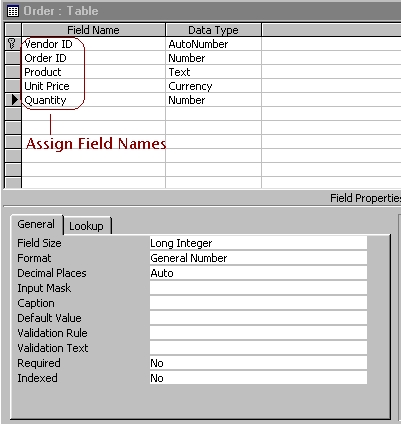Select the row selector for Unit Price
The width and height of the screenshot is (401, 424).
click(13, 86)
